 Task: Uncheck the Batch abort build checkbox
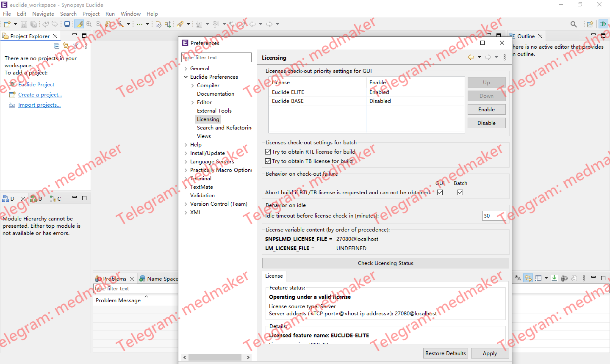tap(460, 193)
